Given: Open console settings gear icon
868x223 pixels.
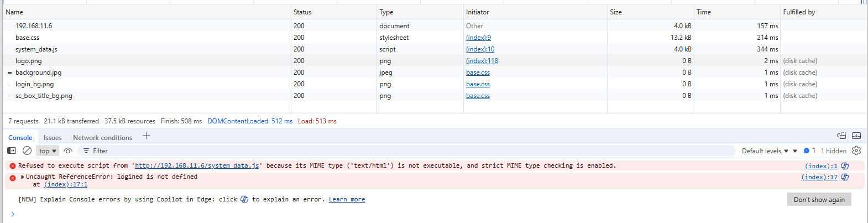Looking at the screenshot, I should pyautogui.click(x=856, y=151).
